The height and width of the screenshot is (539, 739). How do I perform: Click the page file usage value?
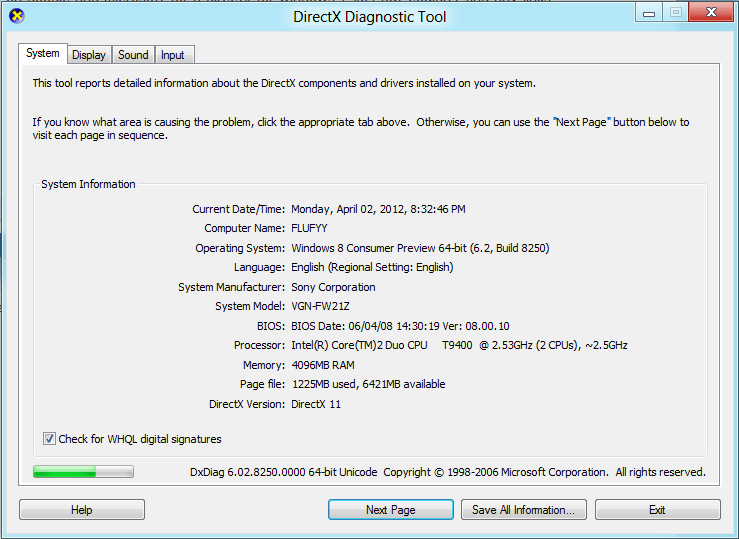[368, 384]
